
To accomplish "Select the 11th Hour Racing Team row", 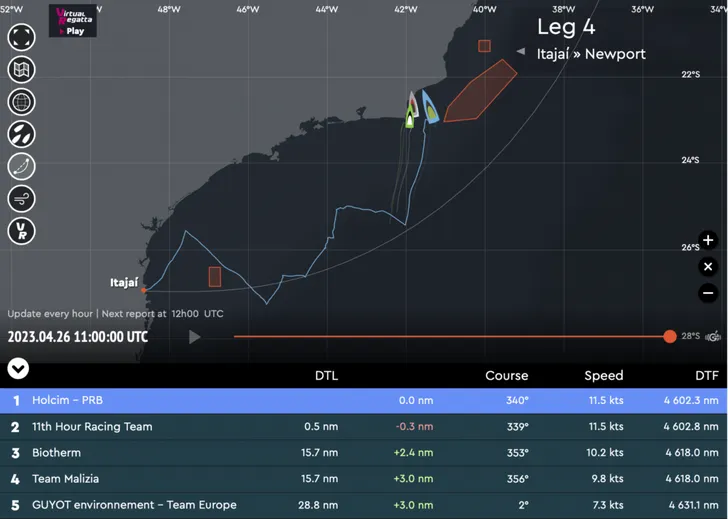I will [x=364, y=427].
